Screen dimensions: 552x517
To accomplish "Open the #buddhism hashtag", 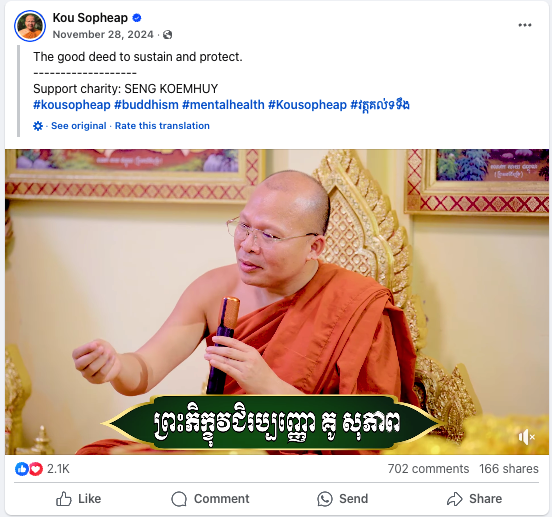I will pos(146,105).
